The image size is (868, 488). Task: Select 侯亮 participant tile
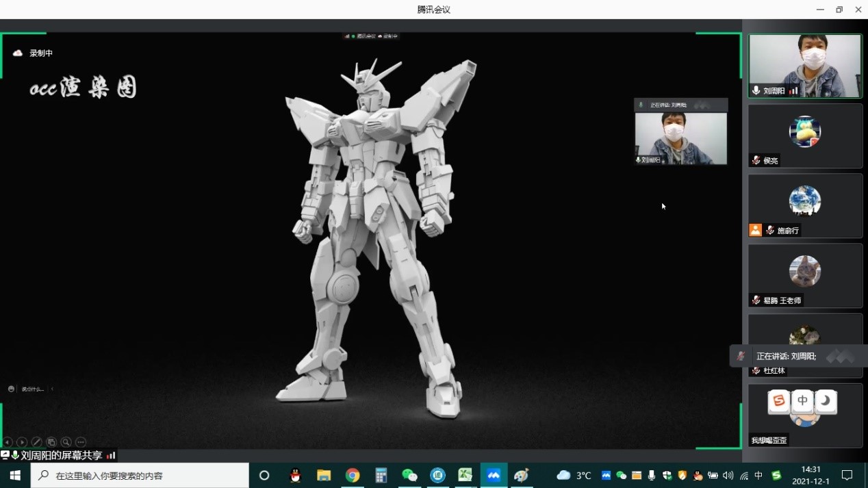click(805, 135)
